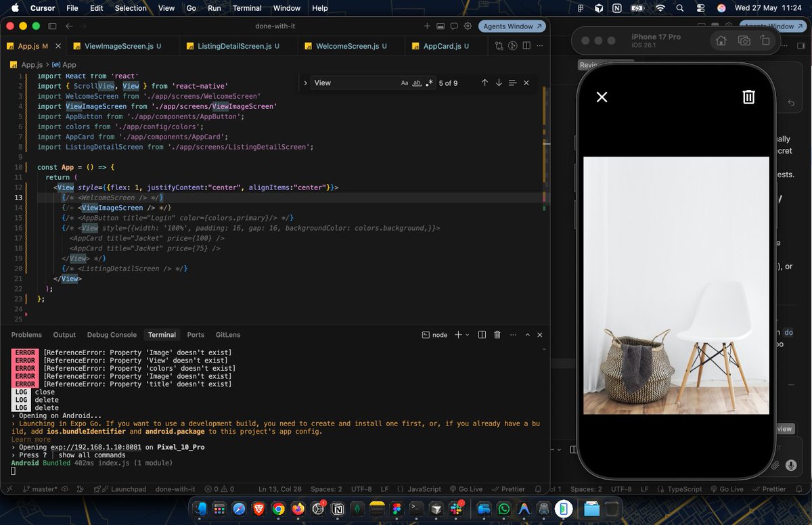Tap the close X icon in the simulator
812x525 pixels.
pos(602,97)
